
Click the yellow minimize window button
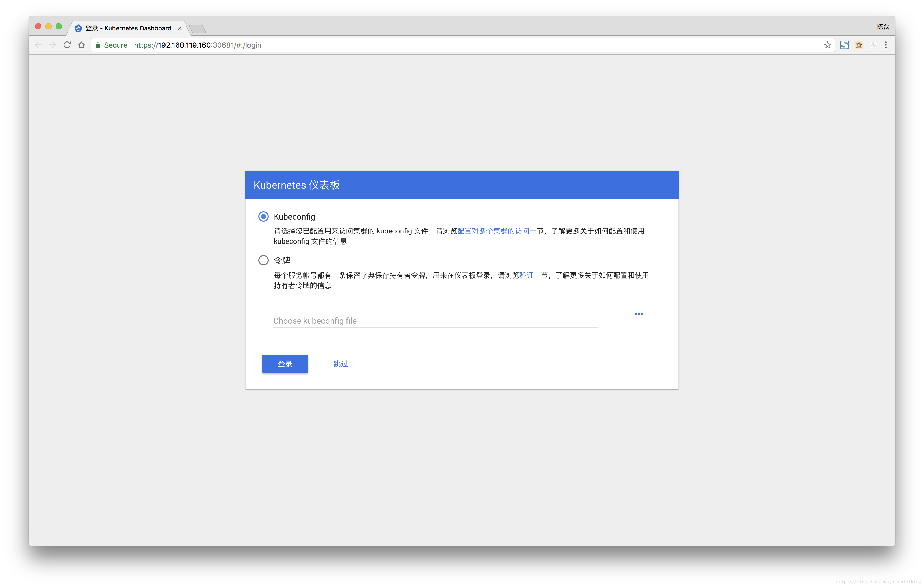point(48,27)
